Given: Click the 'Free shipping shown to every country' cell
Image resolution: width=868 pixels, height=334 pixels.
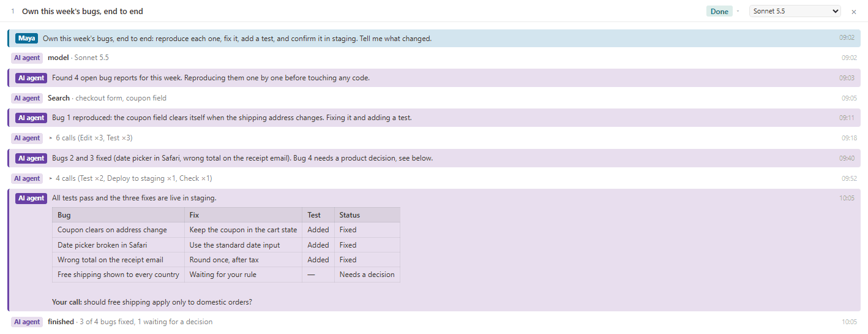Looking at the screenshot, I should coord(118,275).
